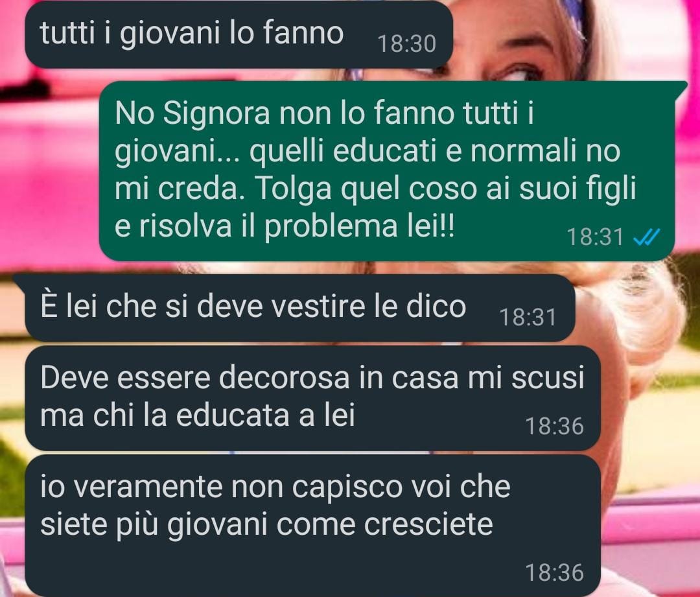The width and height of the screenshot is (700, 597).
Task: Tap the woman's eye in chat wallpaper
Action: 513,74
